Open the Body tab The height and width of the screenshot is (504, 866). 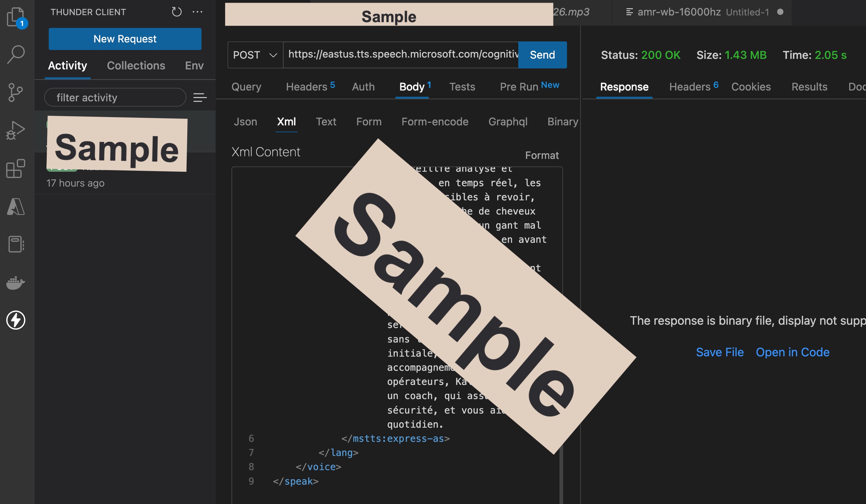pyautogui.click(x=415, y=87)
